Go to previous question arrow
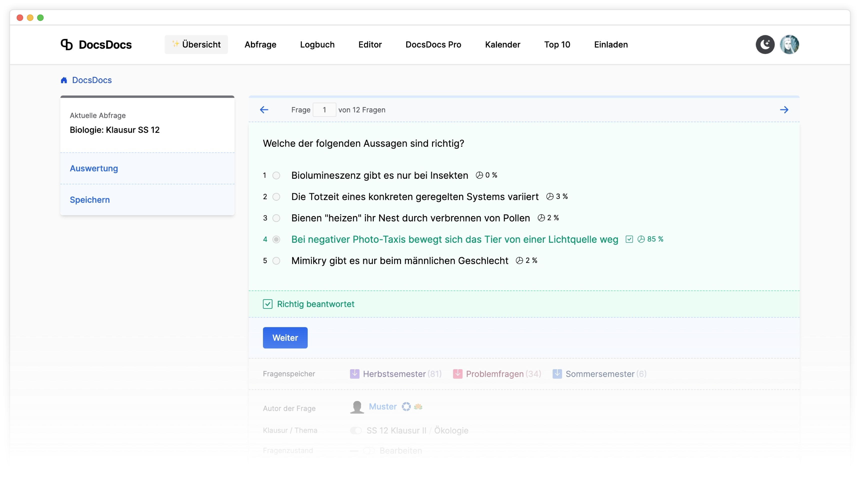 click(264, 109)
